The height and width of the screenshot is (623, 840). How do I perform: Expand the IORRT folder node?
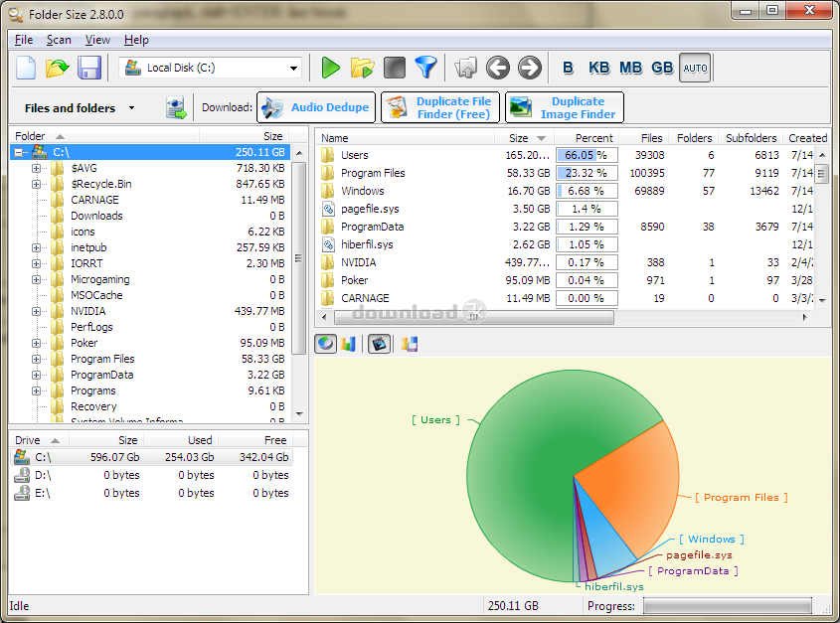point(36,263)
